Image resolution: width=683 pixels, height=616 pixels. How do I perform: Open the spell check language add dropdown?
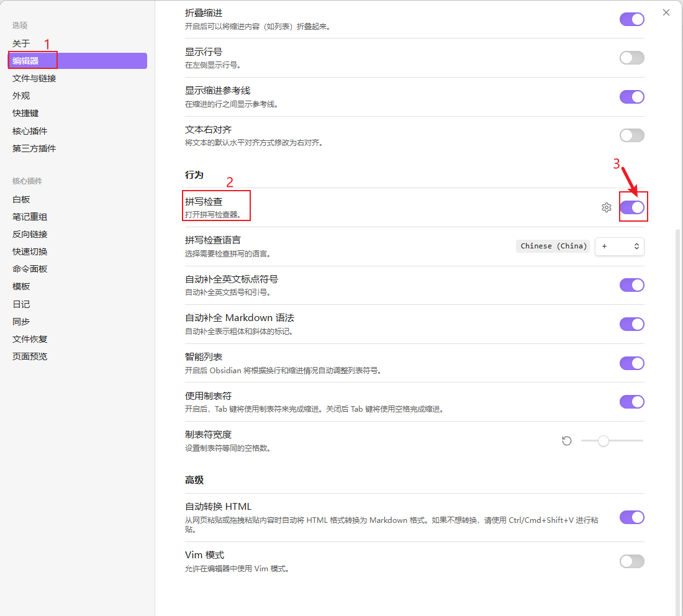(619, 247)
